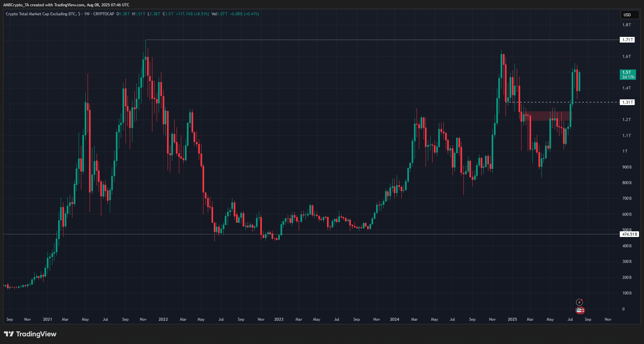Click the lightning bolt latest-news icon
The image size is (644, 344).
(x=579, y=302)
